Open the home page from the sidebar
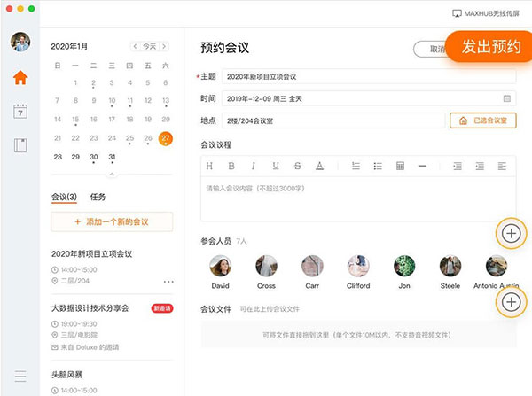Screen dimensions: 532x396 pos(20,77)
